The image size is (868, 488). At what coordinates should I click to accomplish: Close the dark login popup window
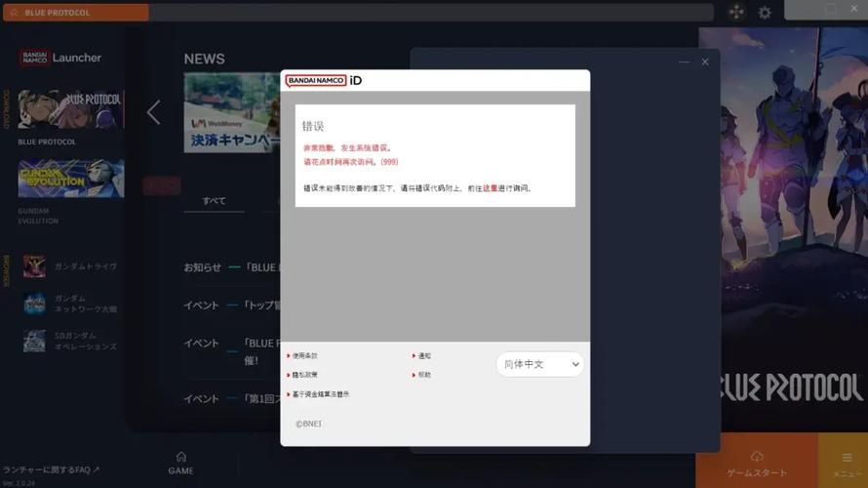[x=705, y=61]
